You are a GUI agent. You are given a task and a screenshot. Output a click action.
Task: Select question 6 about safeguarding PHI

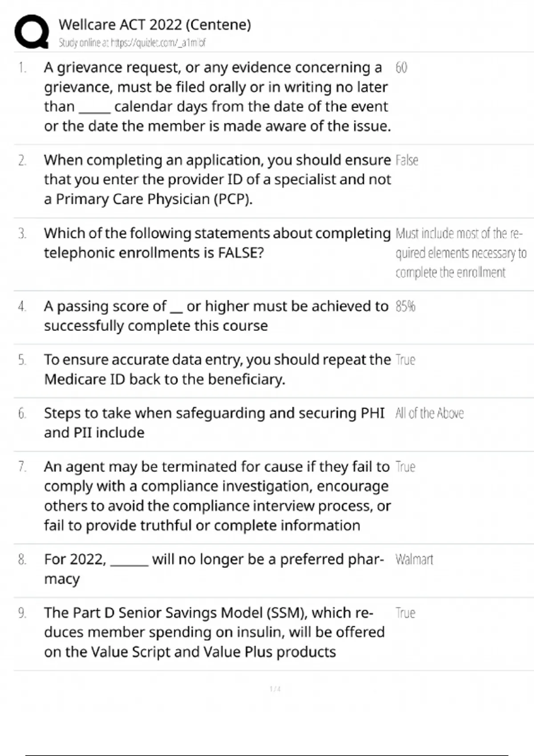[x=214, y=422]
